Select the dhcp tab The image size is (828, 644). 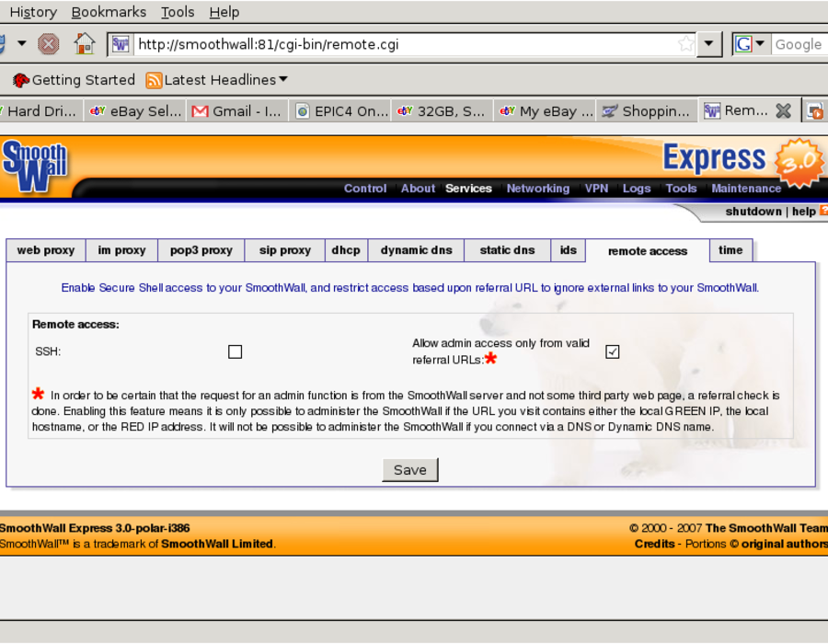[x=346, y=250]
